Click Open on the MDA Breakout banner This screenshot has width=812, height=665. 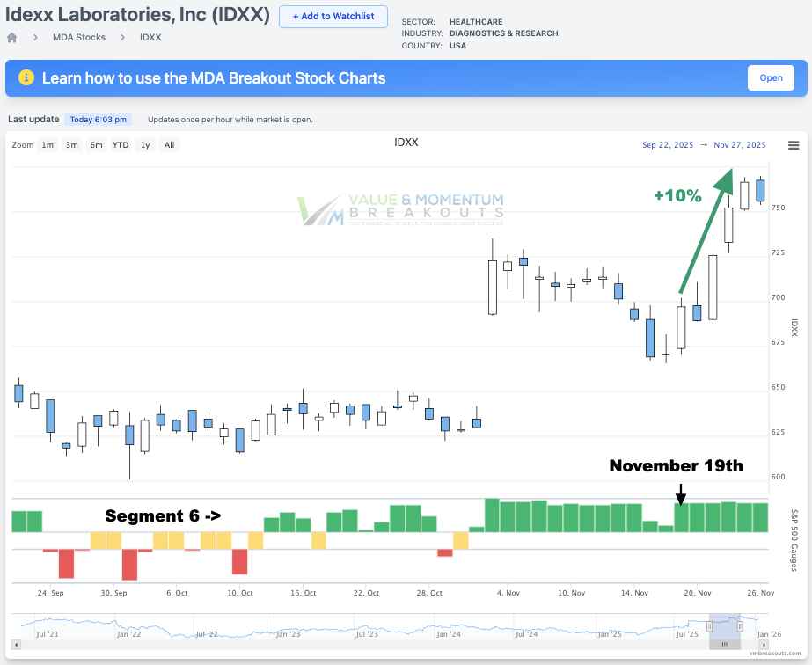tap(770, 77)
